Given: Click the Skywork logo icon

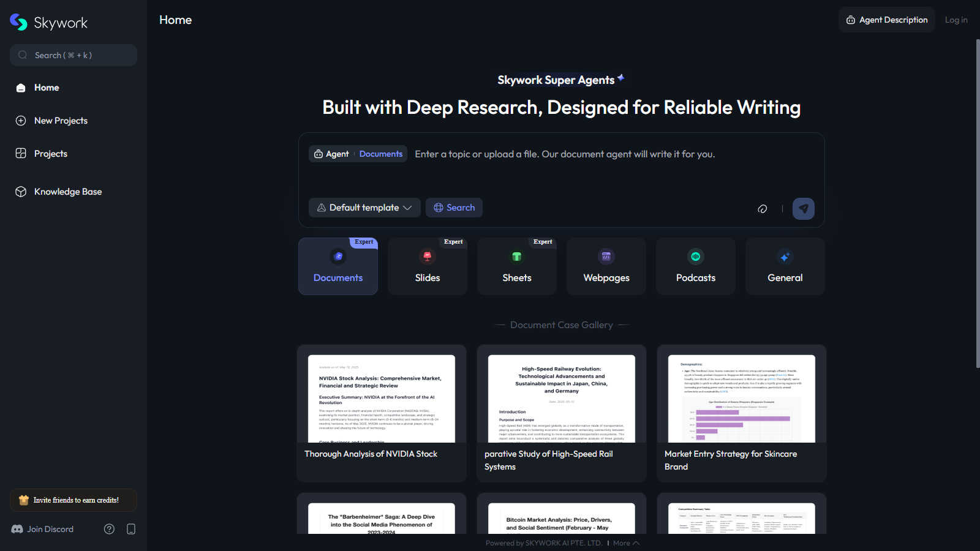Looking at the screenshot, I should 18,22.
